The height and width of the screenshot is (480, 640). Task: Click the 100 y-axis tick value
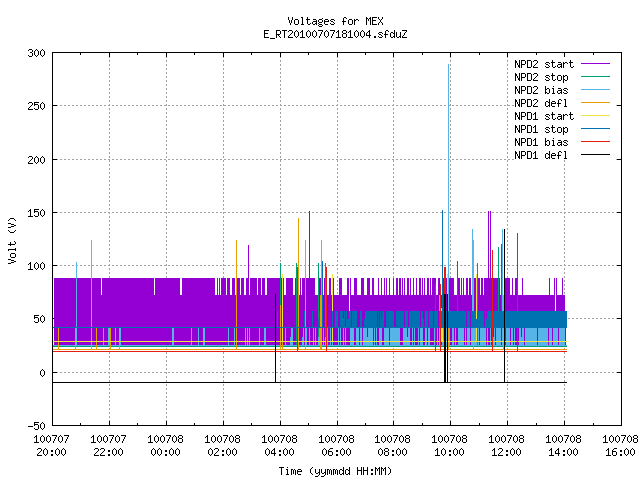point(36,266)
